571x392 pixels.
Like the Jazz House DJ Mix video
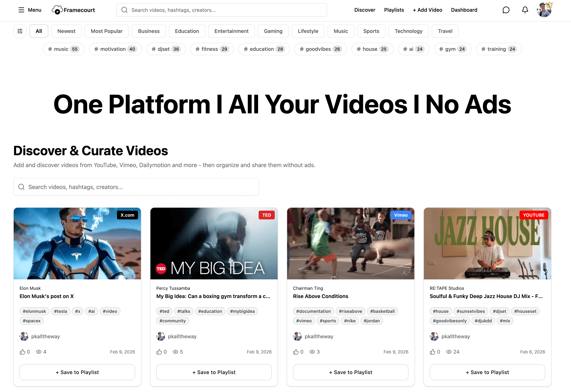(x=432, y=352)
